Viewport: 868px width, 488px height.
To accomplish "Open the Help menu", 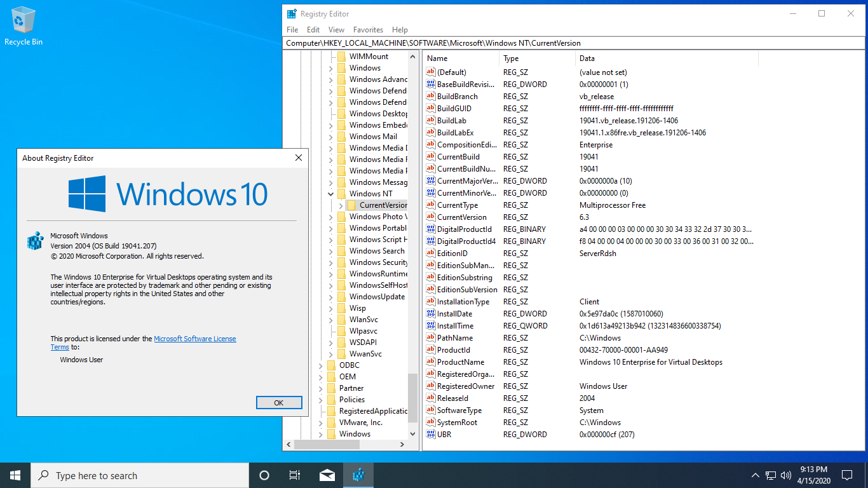I will 400,30.
